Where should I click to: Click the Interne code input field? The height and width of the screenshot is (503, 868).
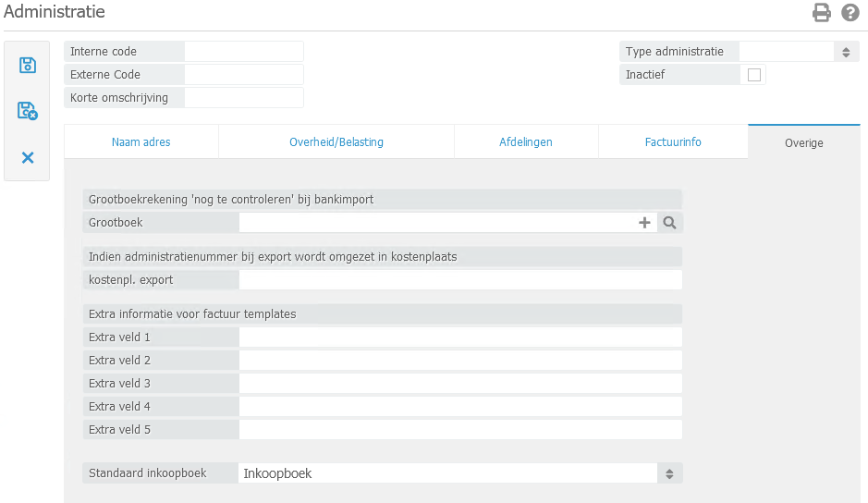[x=244, y=52]
